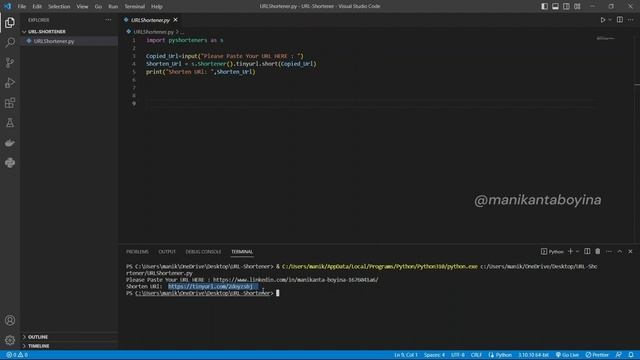Change indentation via Spaces: 4
The width and height of the screenshot is (640, 360).
(434, 355)
